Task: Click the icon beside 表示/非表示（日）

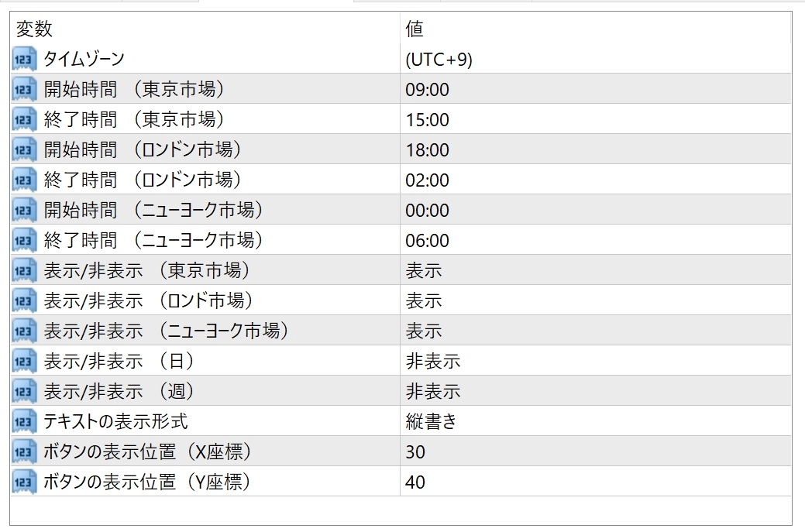Action: [x=24, y=362]
